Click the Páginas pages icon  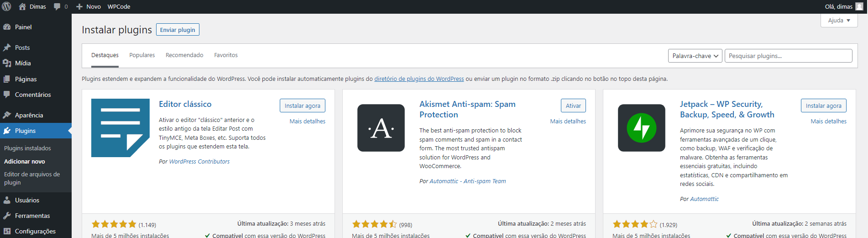click(x=7, y=79)
